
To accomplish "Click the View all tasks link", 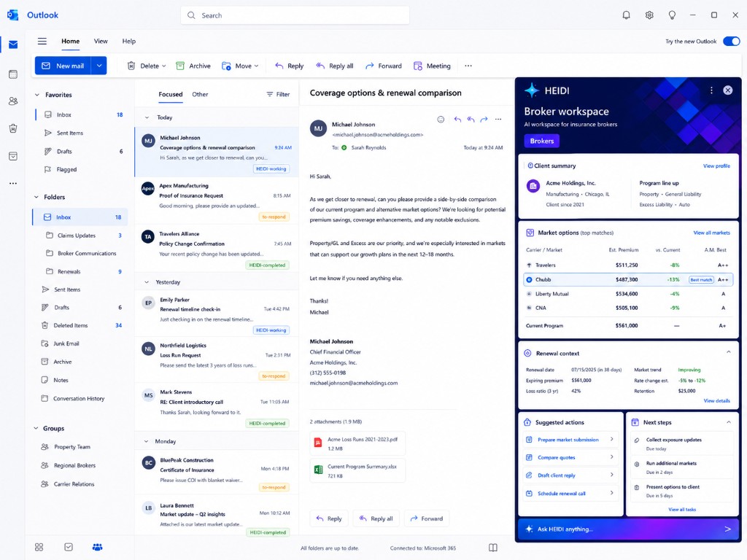I will coord(682,510).
